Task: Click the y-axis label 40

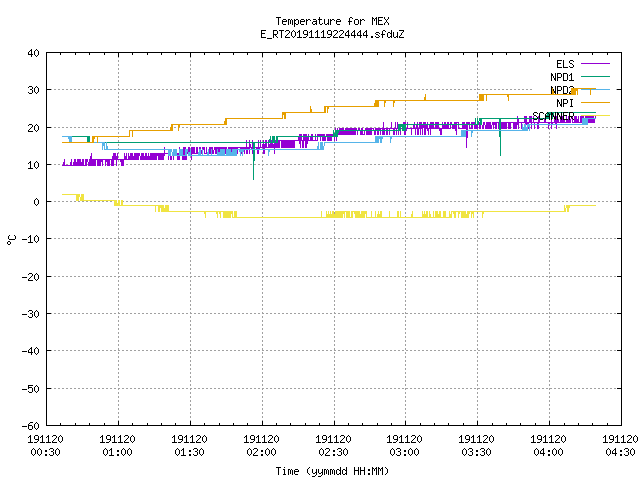Action: tap(33, 53)
